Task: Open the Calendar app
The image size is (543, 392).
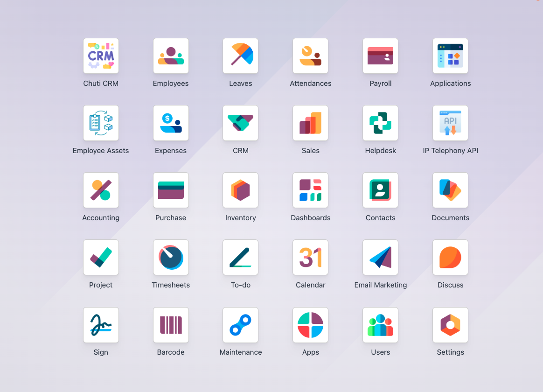Action: coord(310,257)
